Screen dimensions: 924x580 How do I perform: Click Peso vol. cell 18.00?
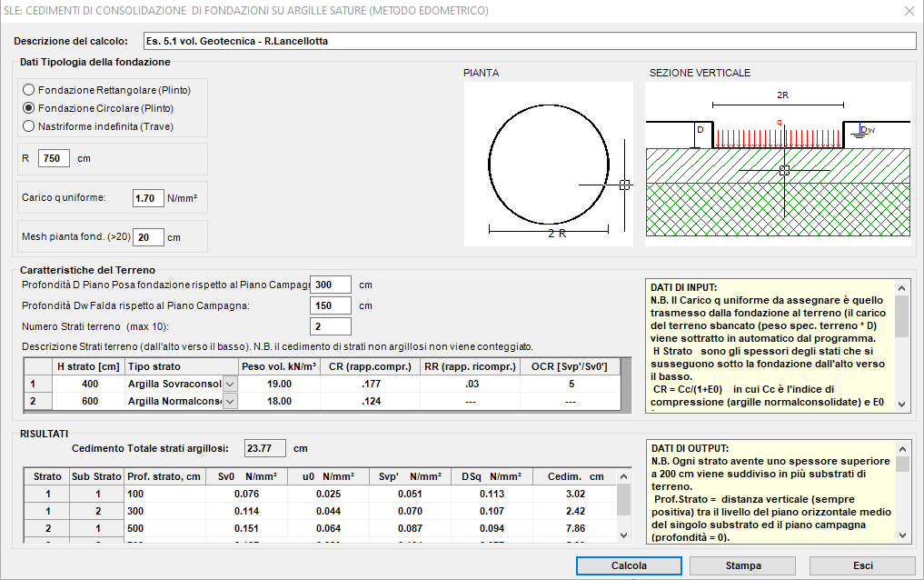point(279,402)
